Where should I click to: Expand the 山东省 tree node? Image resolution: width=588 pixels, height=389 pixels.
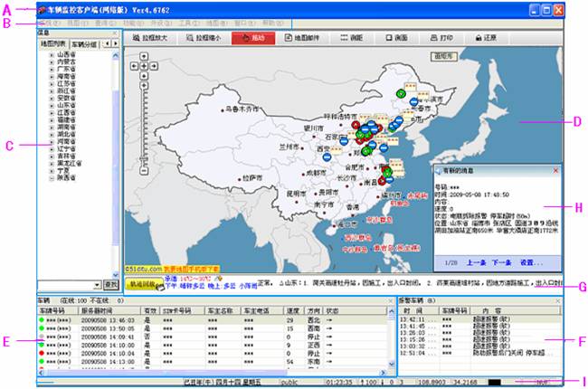point(52,106)
